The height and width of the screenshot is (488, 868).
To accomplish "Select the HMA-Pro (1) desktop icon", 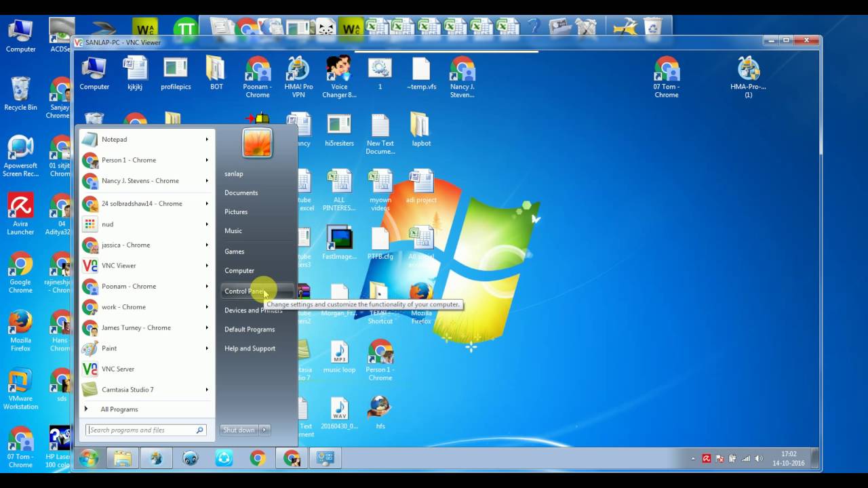I will (x=749, y=78).
